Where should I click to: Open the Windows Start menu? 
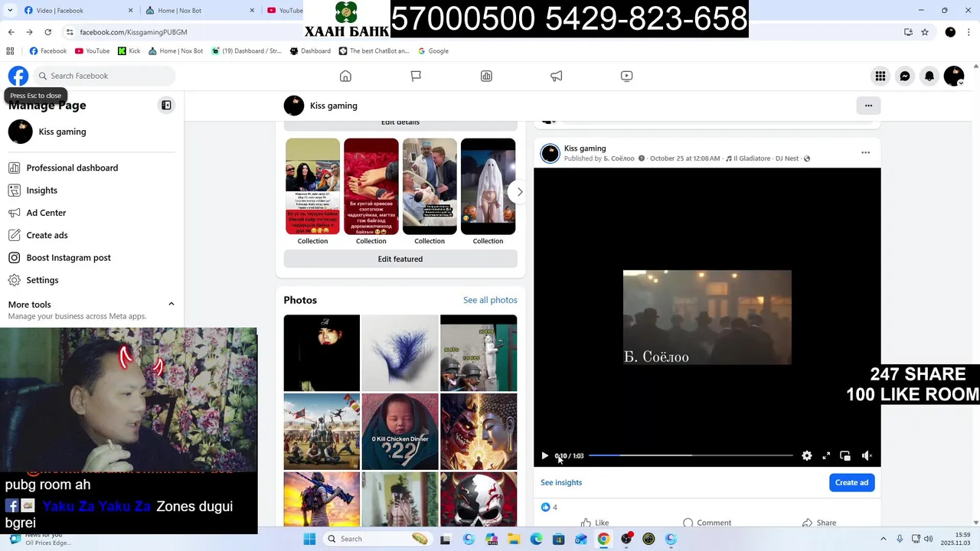coord(309,539)
